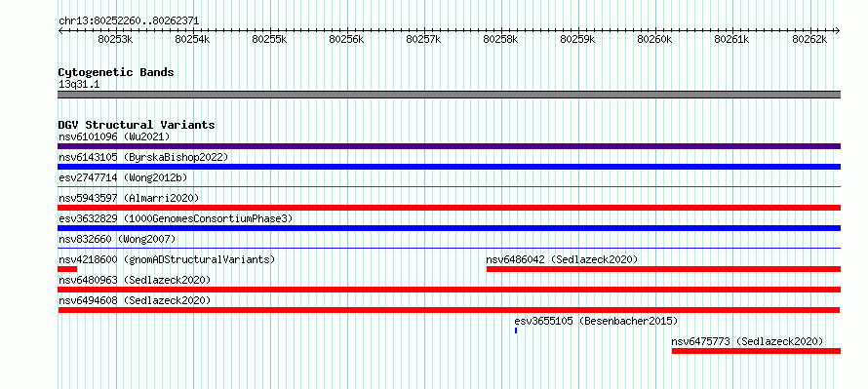This screenshot has width=868, height=389.
Task: Click the 80255k ruler tick label
Action: 269,39
